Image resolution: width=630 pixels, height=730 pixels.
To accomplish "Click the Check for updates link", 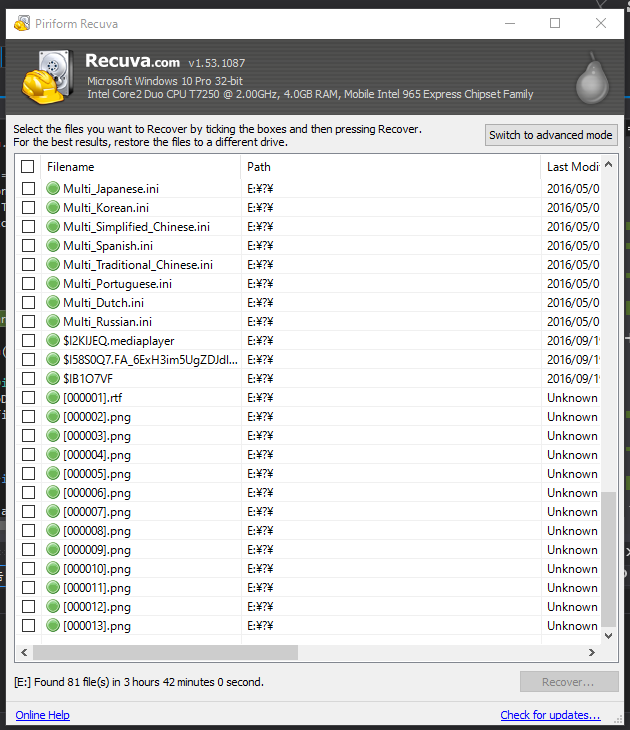I will (550, 715).
